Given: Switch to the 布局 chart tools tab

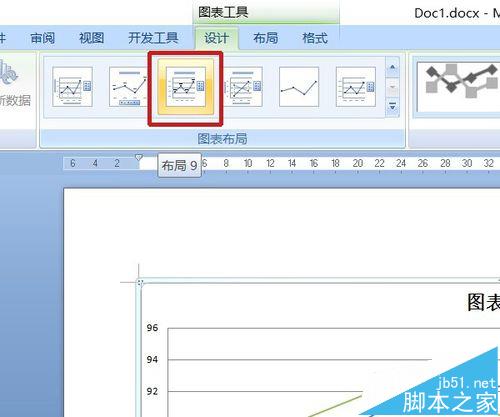Looking at the screenshot, I should click(266, 38).
